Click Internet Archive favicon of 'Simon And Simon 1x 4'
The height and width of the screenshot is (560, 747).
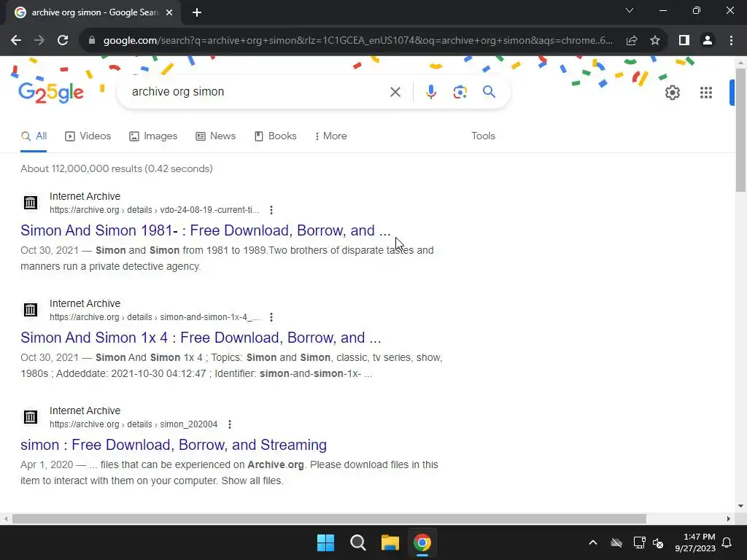tap(31, 309)
